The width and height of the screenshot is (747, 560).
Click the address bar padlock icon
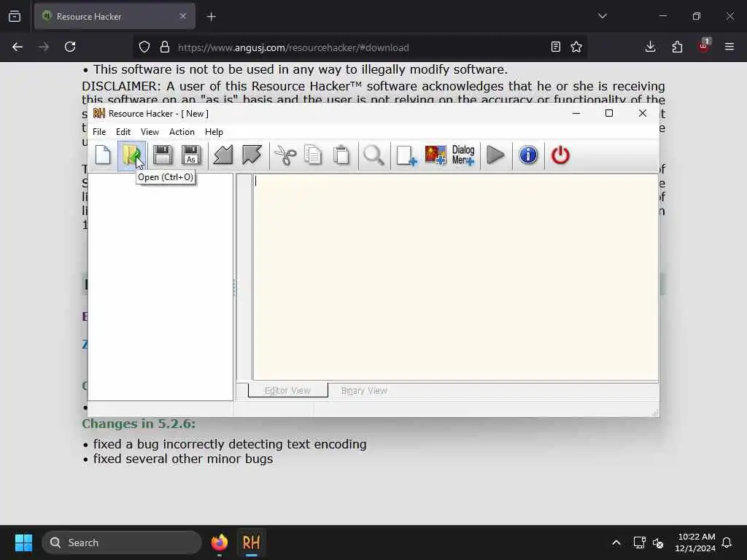coord(165,47)
